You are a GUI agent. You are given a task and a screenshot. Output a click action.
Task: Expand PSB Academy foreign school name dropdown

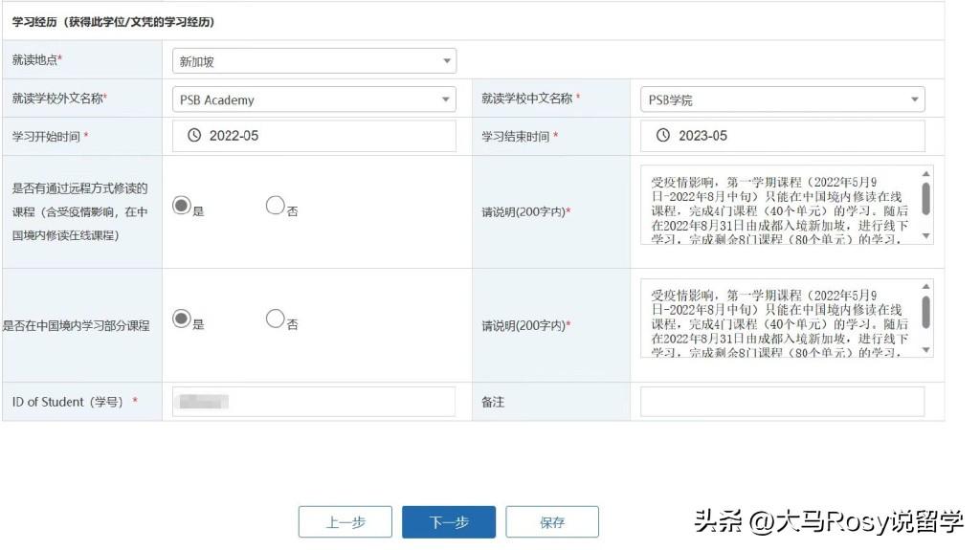[314, 99]
